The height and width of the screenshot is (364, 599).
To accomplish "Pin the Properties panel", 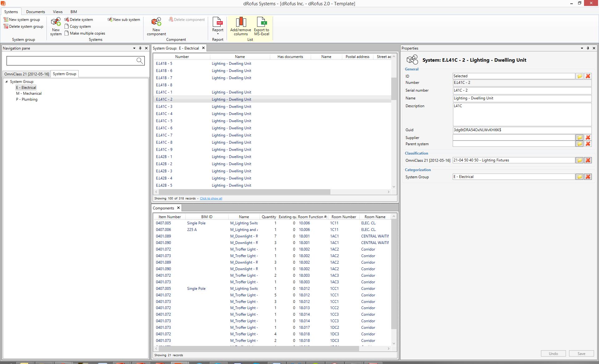I will (x=588, y=48).
